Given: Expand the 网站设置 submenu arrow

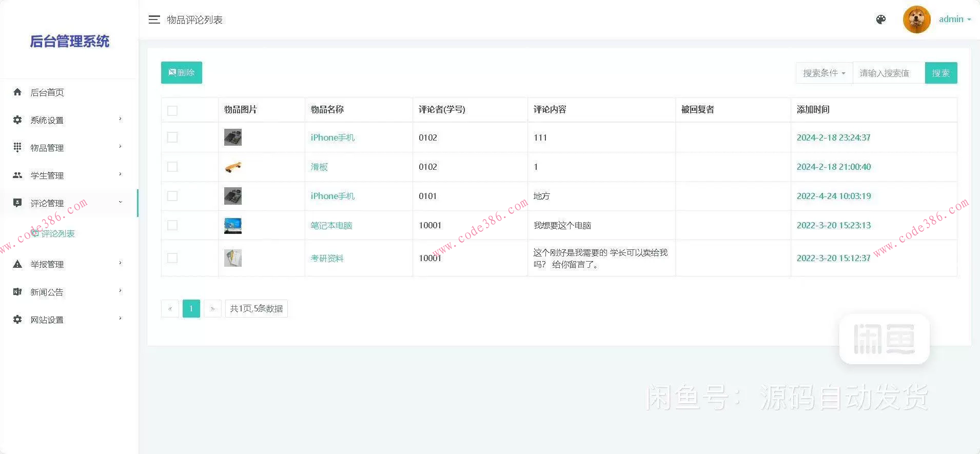Looking at the screenshot, I should [x=121, y=319].
